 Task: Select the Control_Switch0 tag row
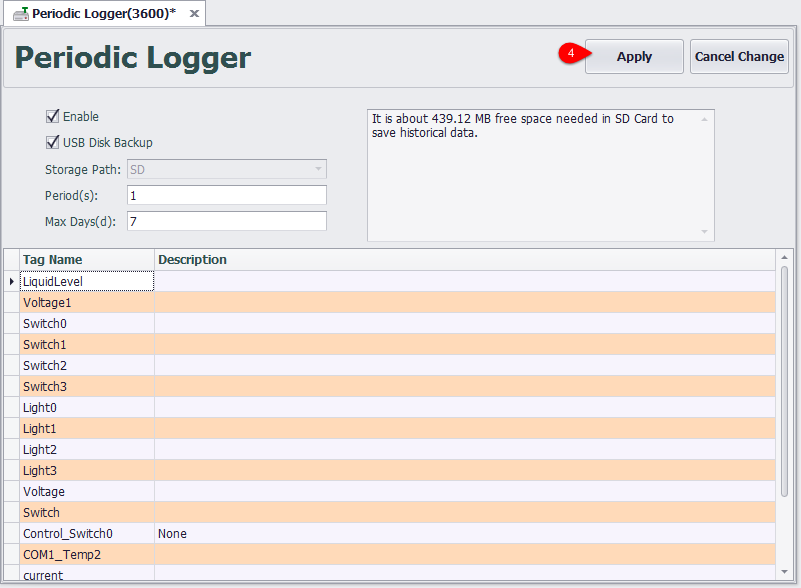87,534
